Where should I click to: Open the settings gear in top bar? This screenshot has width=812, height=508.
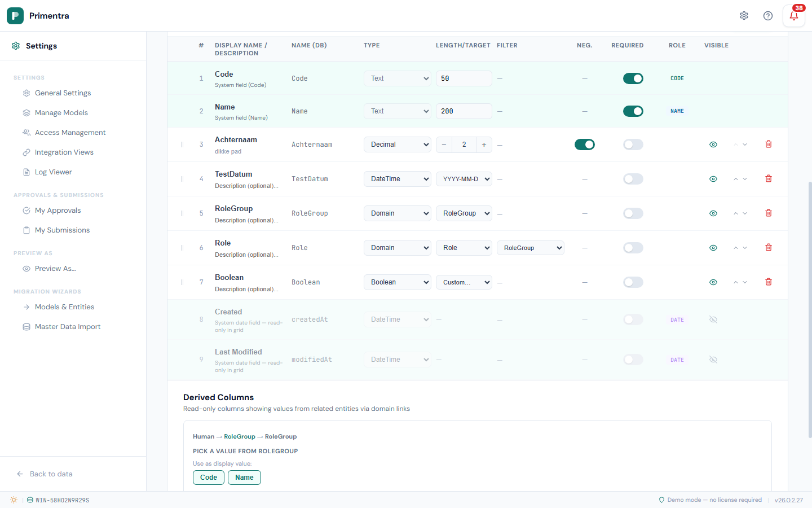pyautogui.click(x=744, y=16)
